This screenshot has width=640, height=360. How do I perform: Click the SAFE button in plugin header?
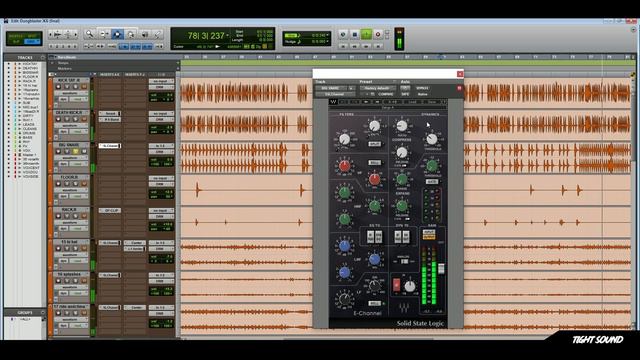point(405,94)
